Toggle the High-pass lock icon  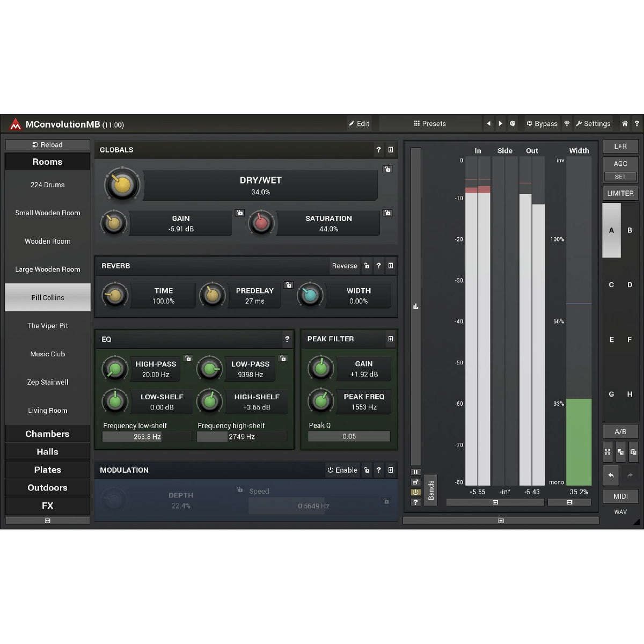(x=188, y=358)
